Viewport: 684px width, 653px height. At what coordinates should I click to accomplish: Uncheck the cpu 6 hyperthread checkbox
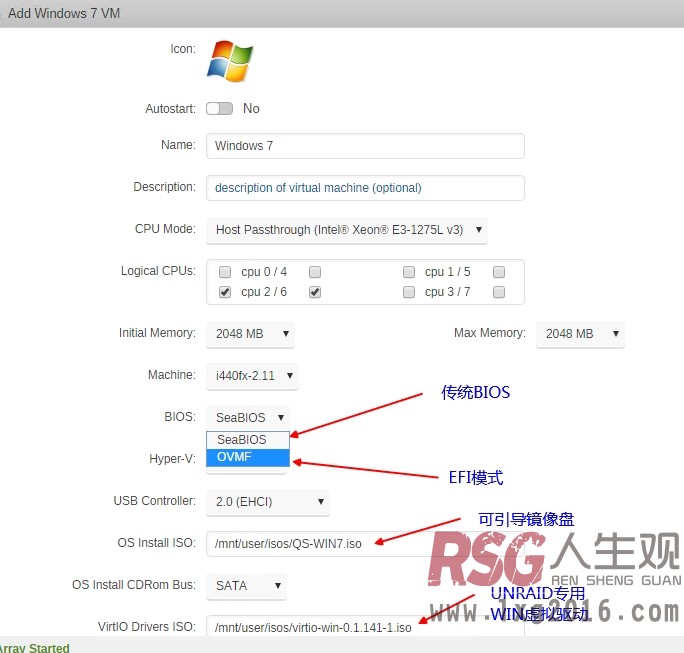pos(315,292)
